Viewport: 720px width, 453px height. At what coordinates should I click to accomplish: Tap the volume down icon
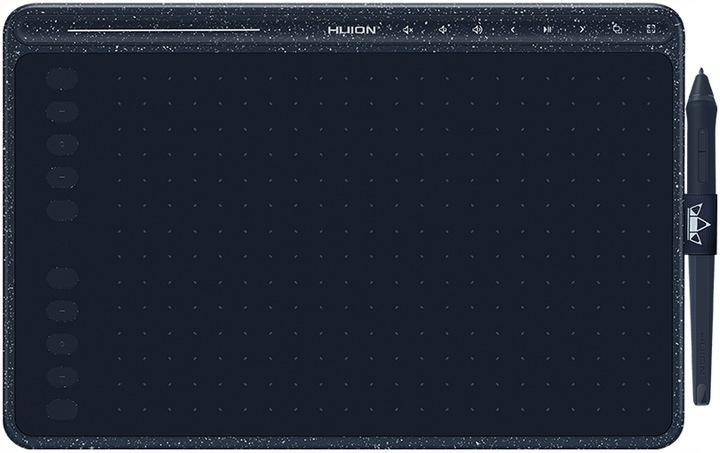point(442,29)
